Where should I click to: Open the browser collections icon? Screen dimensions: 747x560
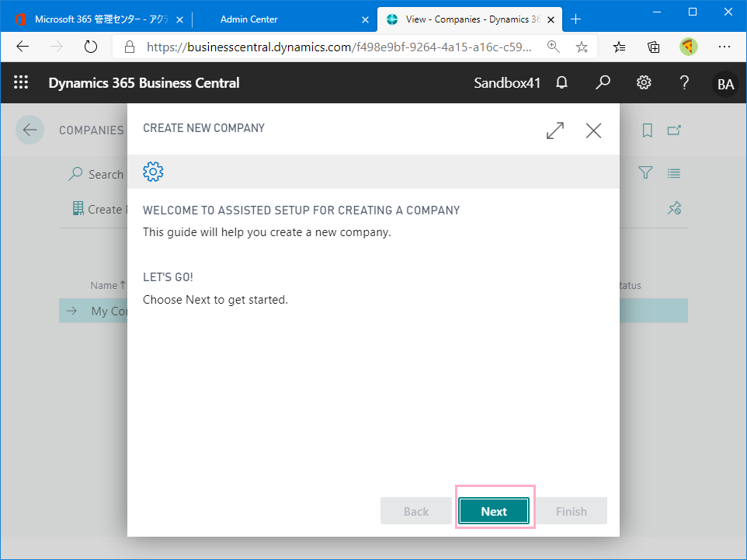click(653, 47)
